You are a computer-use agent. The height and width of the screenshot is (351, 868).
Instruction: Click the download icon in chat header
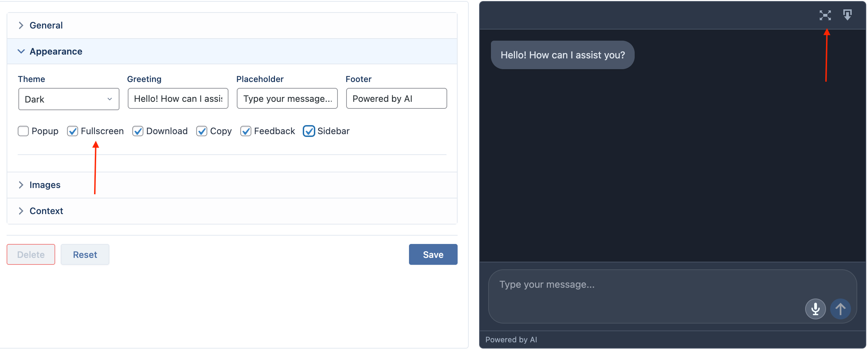click(847, 15)
